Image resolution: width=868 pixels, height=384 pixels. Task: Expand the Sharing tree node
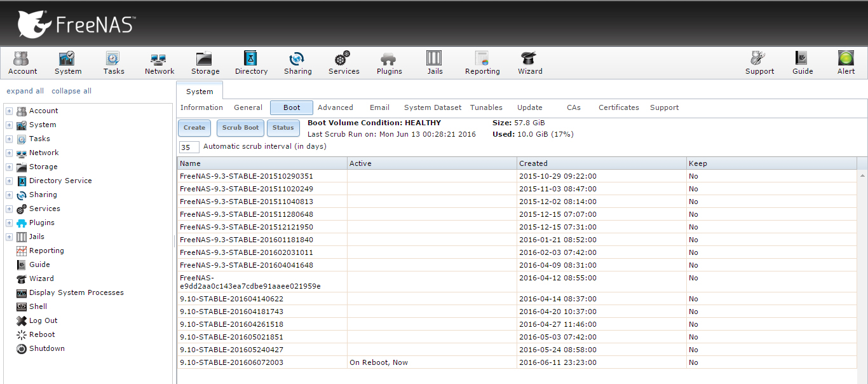[10, 195]
